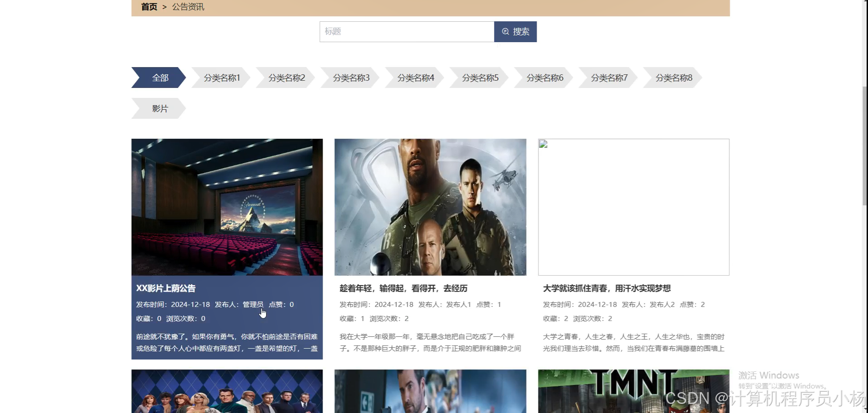868x413 pixels.
Task: Click 收藏：0 浏览次数：0 on first card
Action: pos(171,319)
